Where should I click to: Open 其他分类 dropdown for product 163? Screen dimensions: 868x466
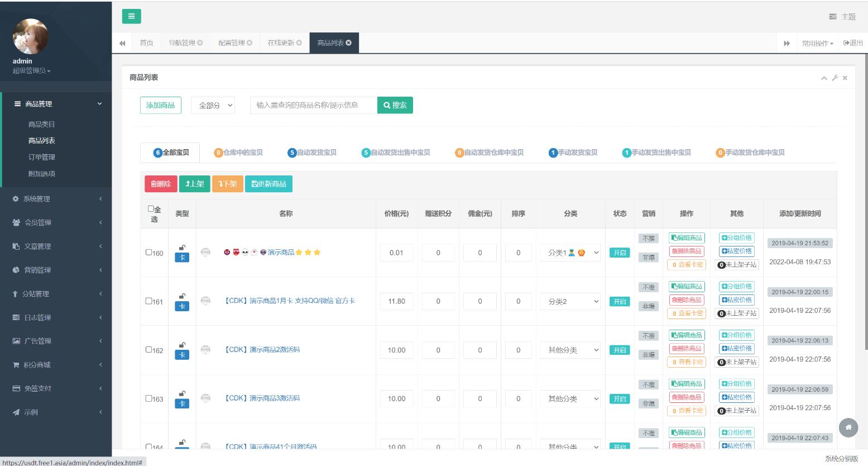[570, 398]
